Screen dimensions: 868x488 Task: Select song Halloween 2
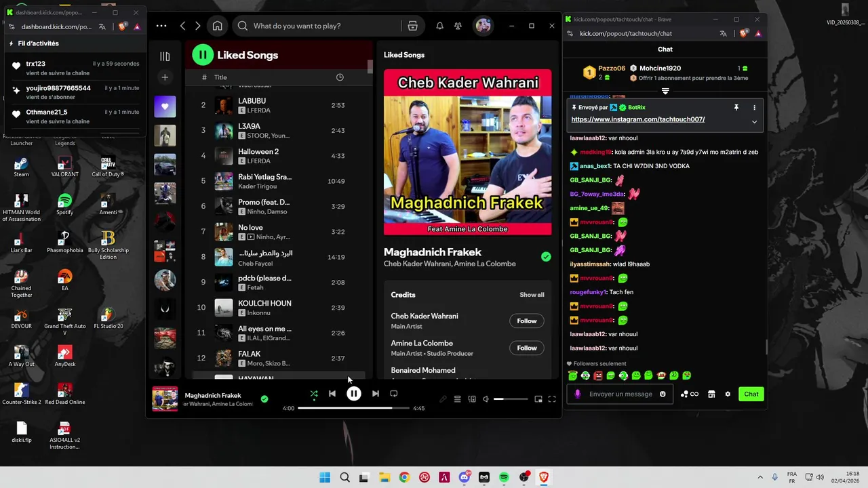pyautogui.click(x=279, y=156)
